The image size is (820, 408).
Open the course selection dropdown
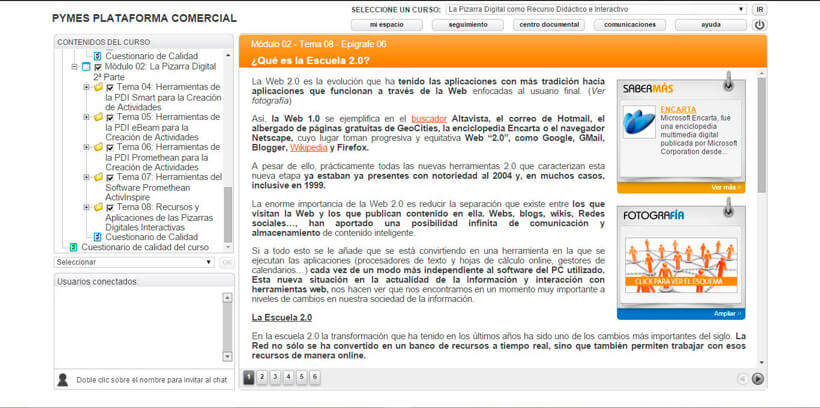595,9
